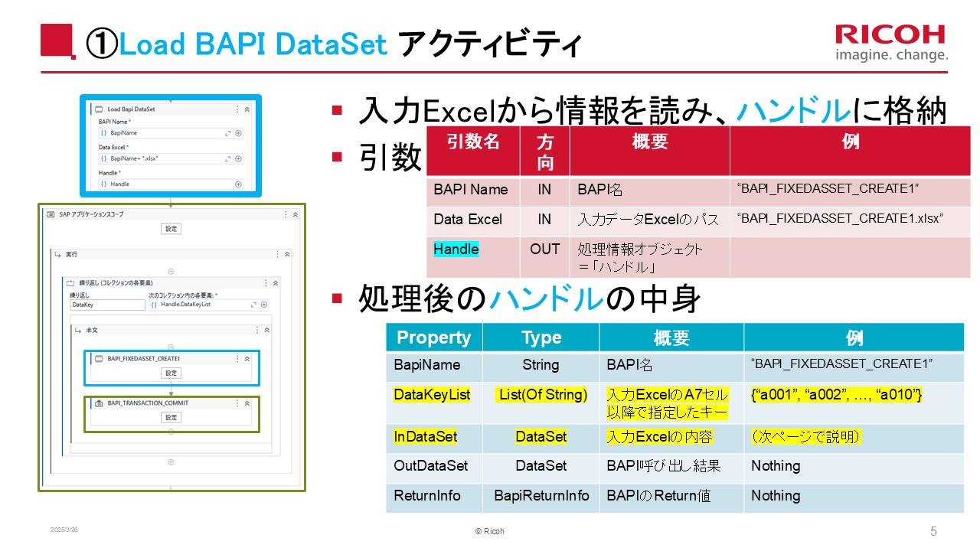Click the DataKey input field

[x=107, y=305]
